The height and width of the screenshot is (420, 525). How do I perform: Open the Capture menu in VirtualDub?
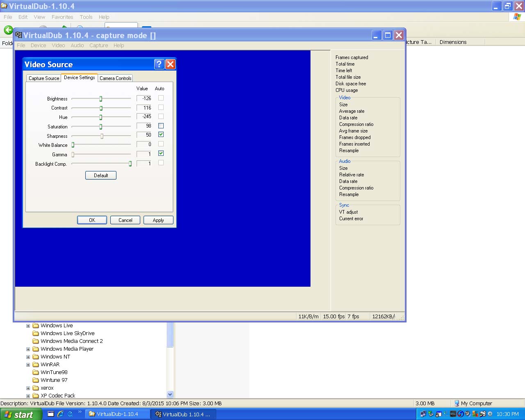(99, 46)
